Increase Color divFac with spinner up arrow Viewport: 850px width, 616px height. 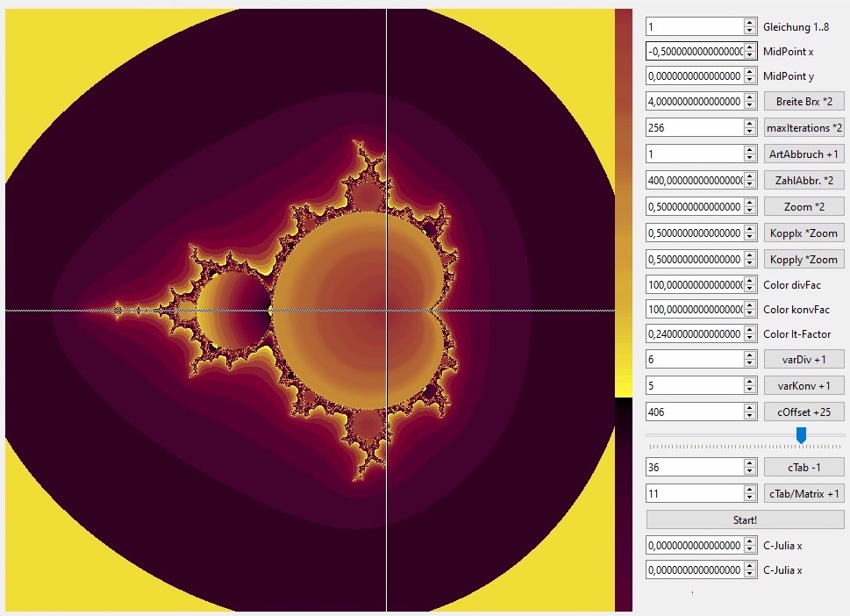750,280
